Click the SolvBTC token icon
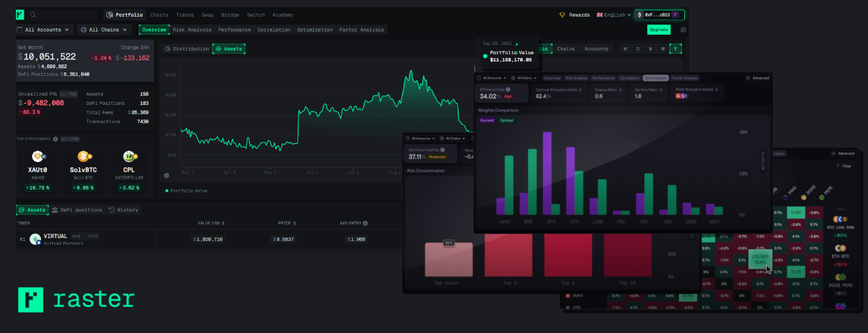 (x=82, y=156)
